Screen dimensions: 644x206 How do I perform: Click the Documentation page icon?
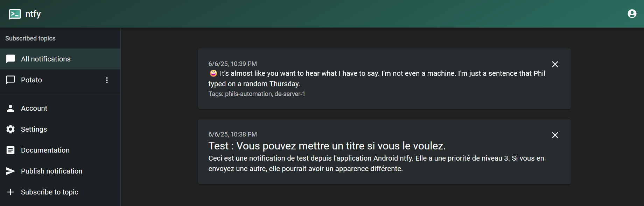(10, 150)
